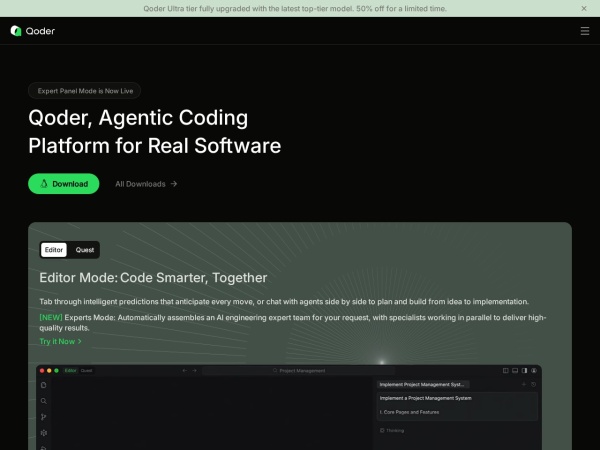Image resolution: width=600 pixels, height=450 pixels.
Task: Click the search icon in preview sidebar
Action: 44,401
